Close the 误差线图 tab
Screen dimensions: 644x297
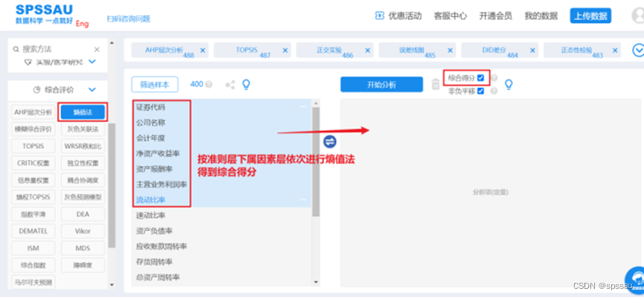pyautogui.click(x=450, y=50)
